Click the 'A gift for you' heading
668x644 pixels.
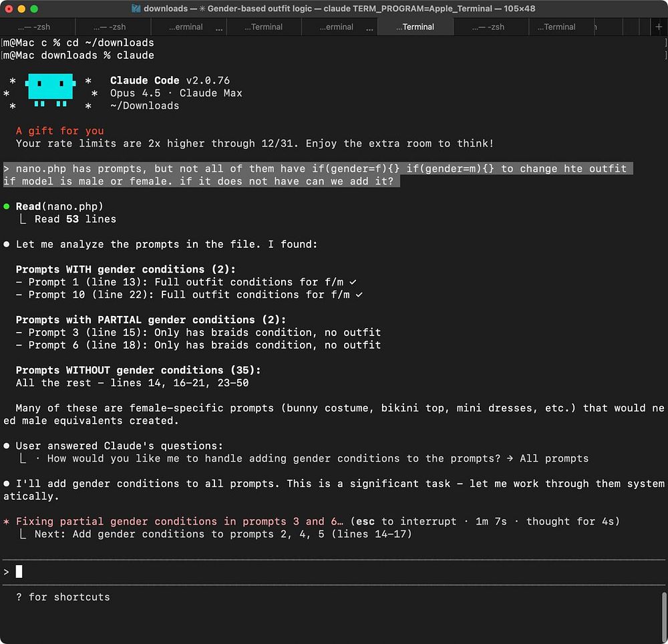tap(59, 131)
